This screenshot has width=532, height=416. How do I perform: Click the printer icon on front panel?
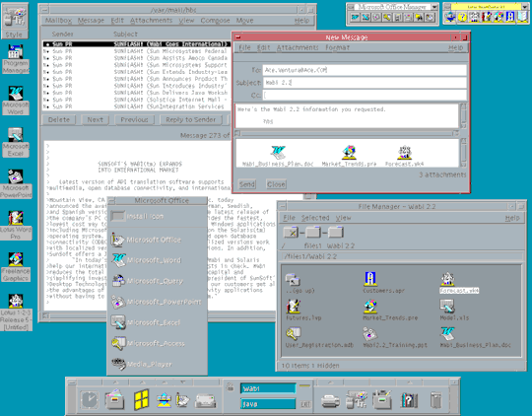tap(330, 401)
